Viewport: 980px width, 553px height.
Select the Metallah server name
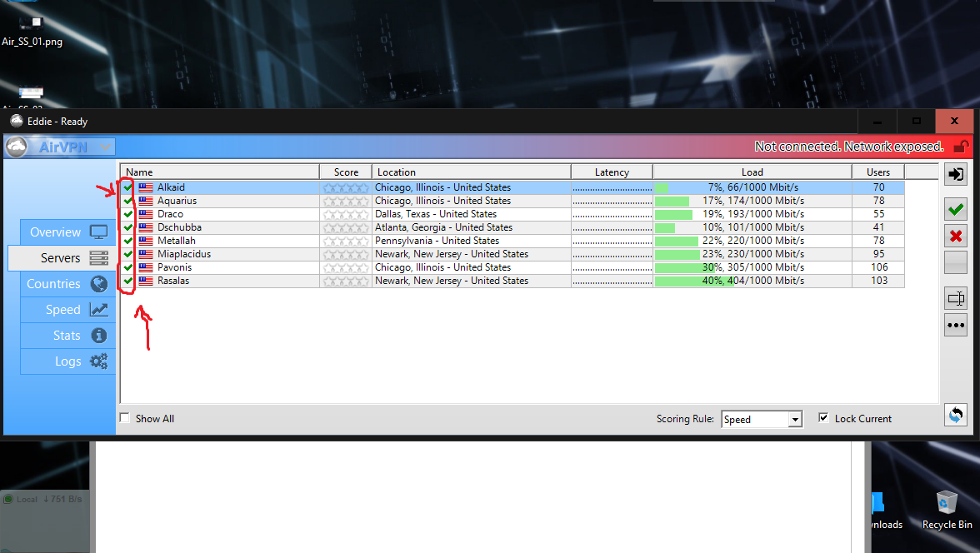pos(177,241)
